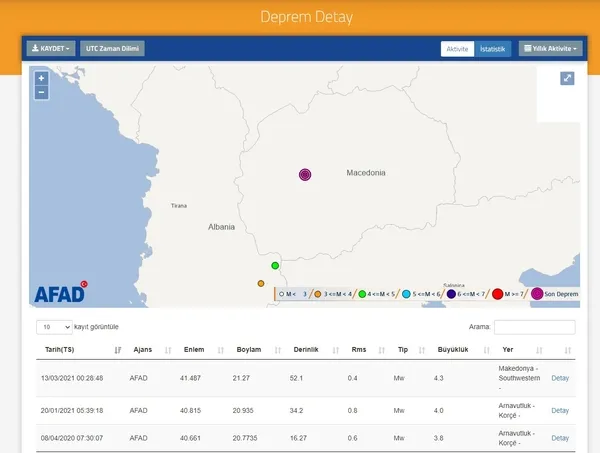The image size is (600, 453).
Task: Zoom out of the map with minus
Action: (x=41, y=92)
